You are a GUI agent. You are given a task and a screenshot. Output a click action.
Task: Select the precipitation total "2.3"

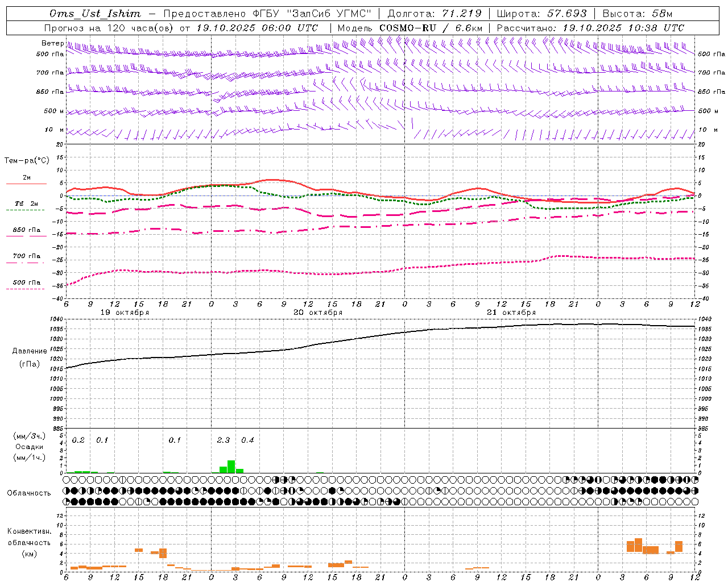(224, 440)
